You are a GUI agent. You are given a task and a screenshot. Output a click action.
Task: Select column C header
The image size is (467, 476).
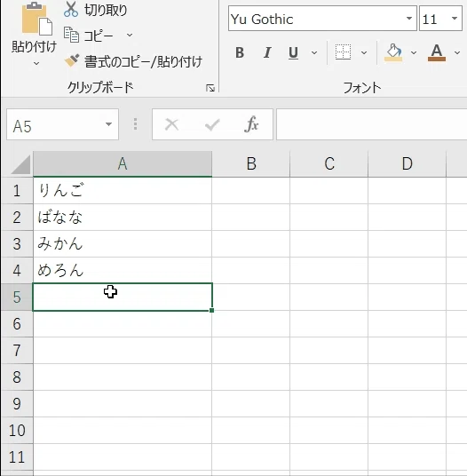pyautogui.click(x=328, y=164)
